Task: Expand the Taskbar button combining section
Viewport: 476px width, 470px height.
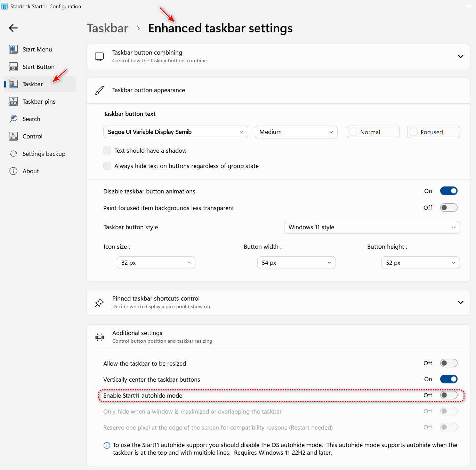Action: click(460, 57)
